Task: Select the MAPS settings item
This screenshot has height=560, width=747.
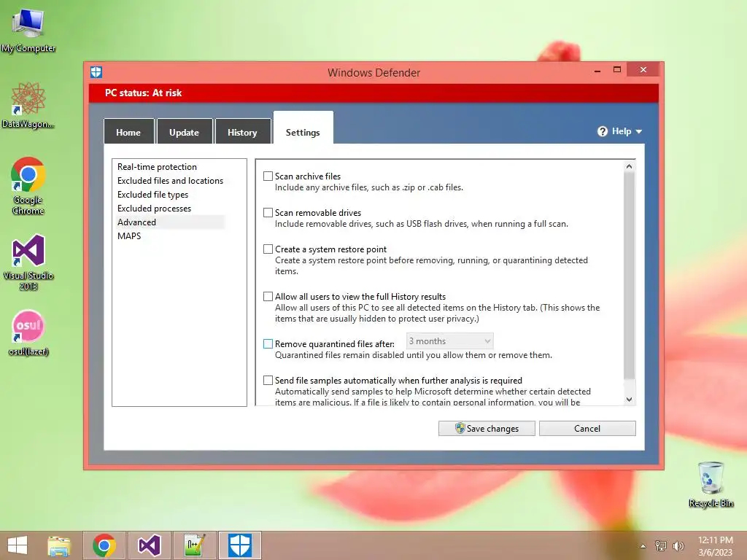Action: 129,236
